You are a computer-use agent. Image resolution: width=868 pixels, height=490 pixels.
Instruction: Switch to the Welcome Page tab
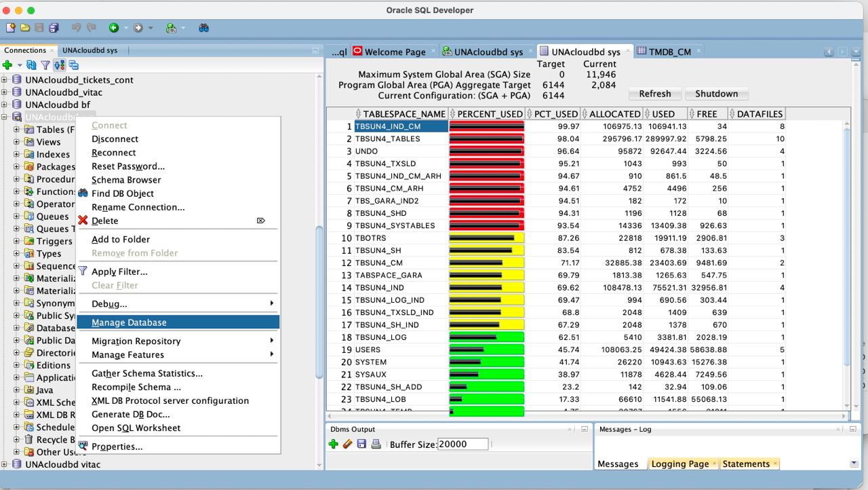[395, 52]
